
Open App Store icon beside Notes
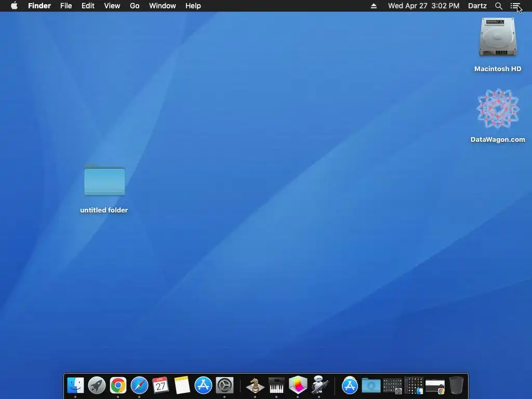[203, 385]
